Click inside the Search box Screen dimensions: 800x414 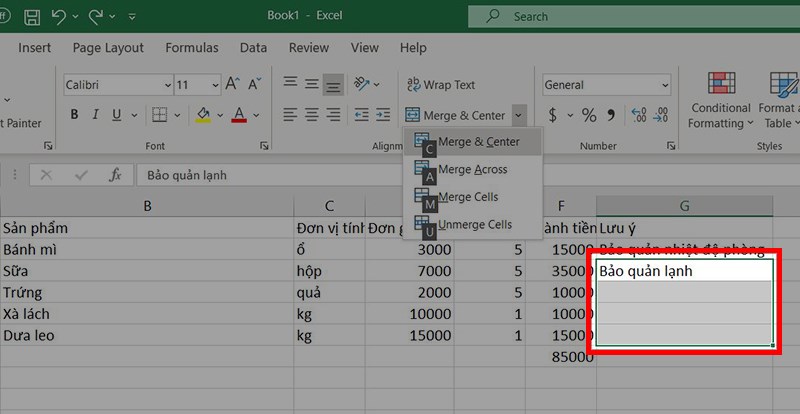(x=634, y=17)
